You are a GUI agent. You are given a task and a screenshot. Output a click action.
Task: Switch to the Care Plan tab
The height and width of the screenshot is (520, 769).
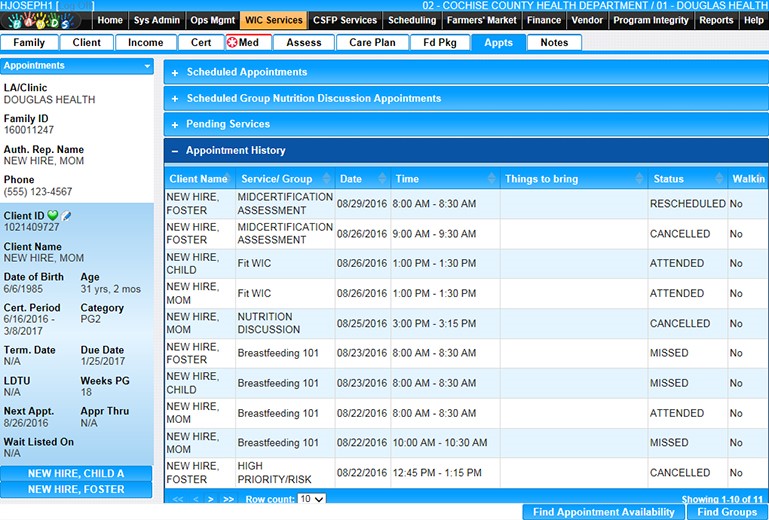[371, 43]
